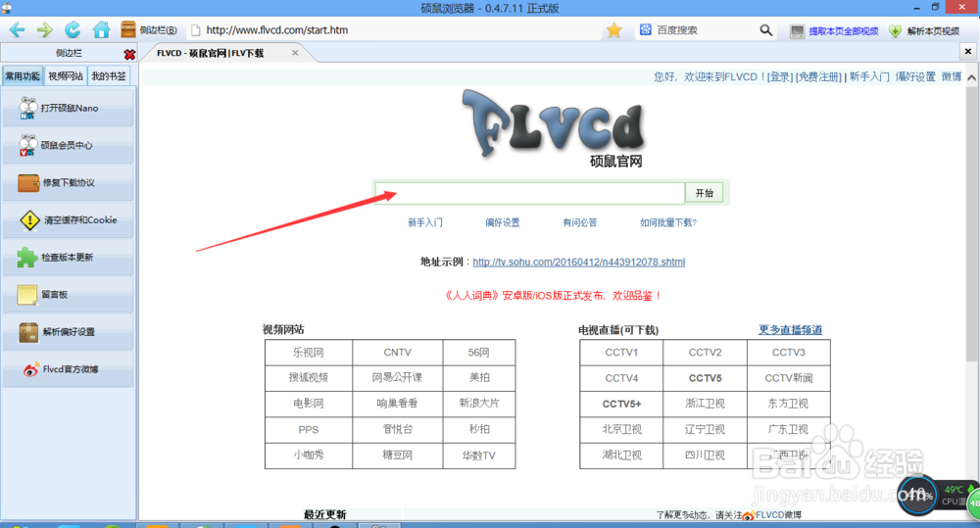
Task: Click CCTV5+ live channel
Action: (621, 405)
